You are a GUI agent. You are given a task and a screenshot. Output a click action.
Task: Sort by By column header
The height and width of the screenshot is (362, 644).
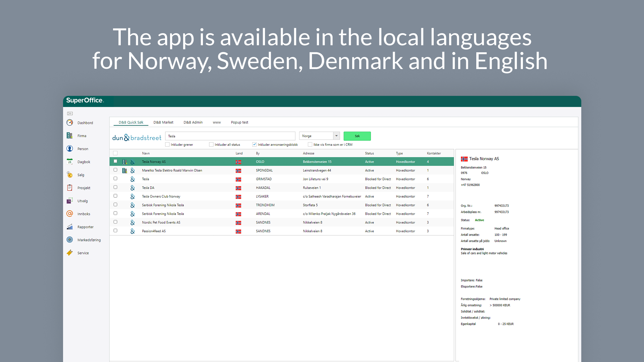[258, 153]
